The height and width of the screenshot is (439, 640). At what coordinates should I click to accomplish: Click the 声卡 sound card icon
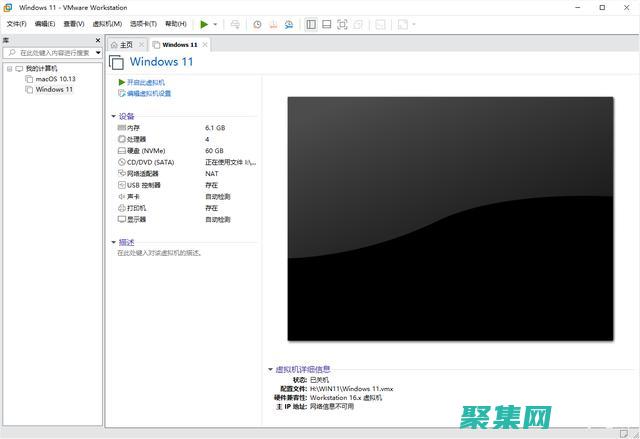122,196
